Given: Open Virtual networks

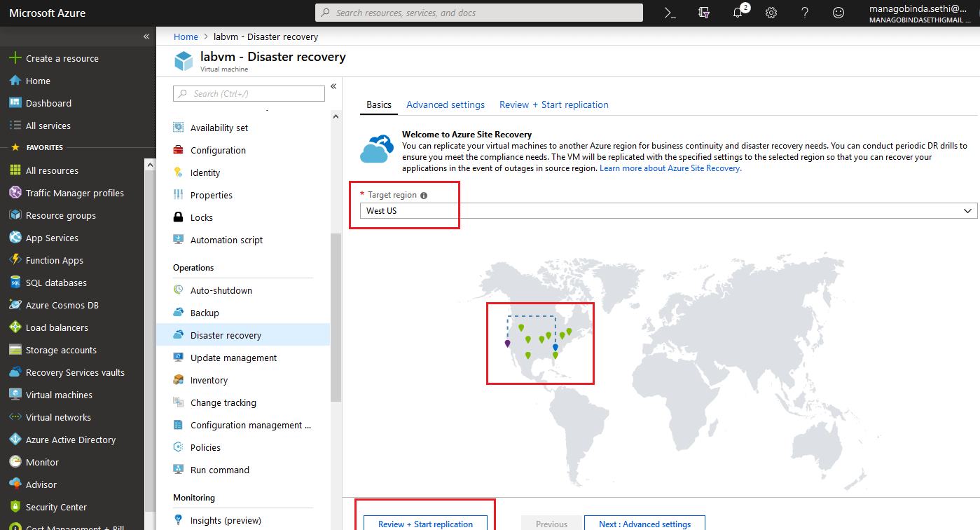Looking at the screenshot, I should pyautogui.click(x=58, y=417).
